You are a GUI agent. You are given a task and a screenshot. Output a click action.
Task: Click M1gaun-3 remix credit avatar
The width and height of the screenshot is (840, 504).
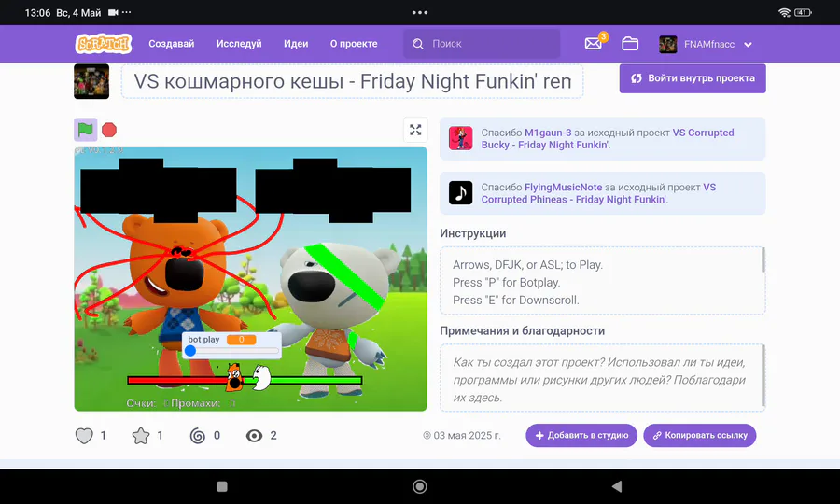[x=461, y=138]
